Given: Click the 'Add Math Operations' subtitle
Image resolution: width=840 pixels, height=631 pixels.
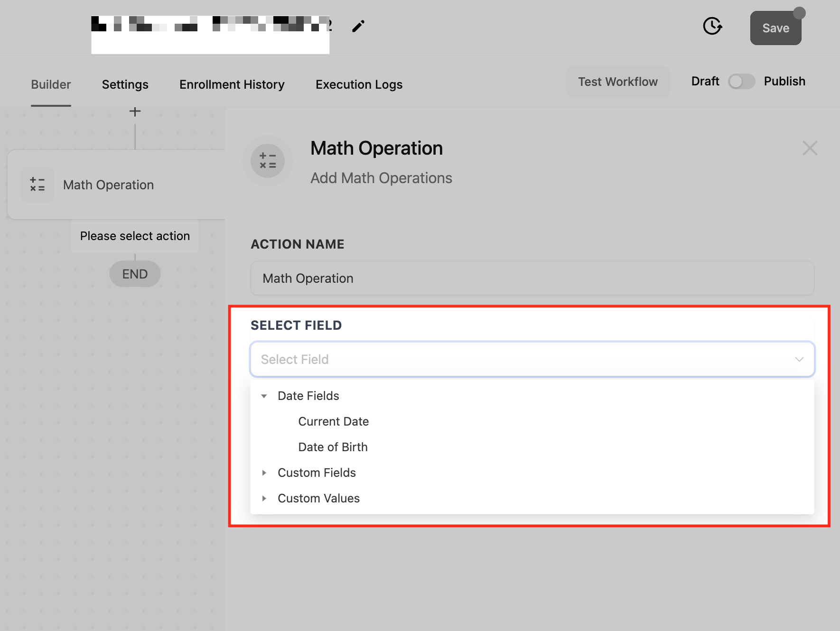Looking at the screenshot, I should [x=381, y=178].
